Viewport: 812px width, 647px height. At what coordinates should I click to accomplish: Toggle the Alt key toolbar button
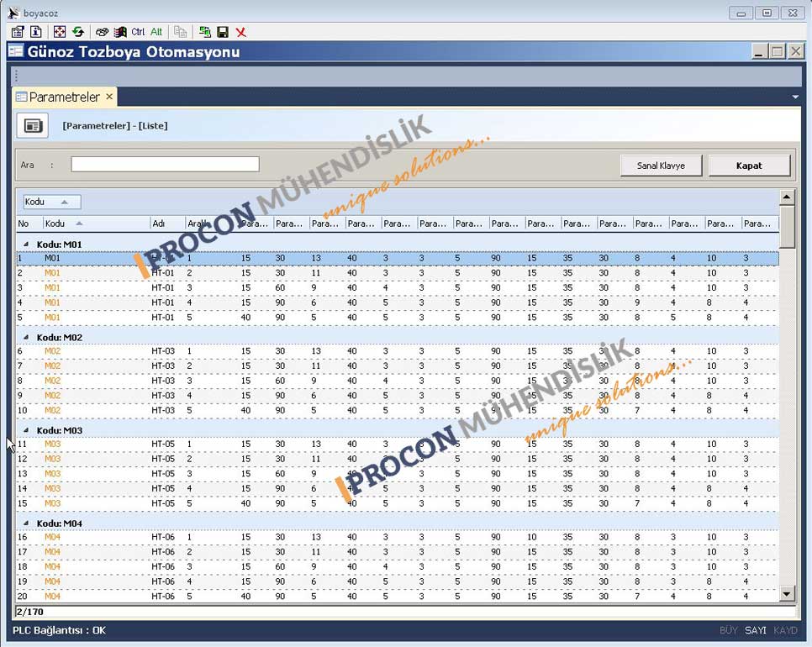click(x=156, y=32)
